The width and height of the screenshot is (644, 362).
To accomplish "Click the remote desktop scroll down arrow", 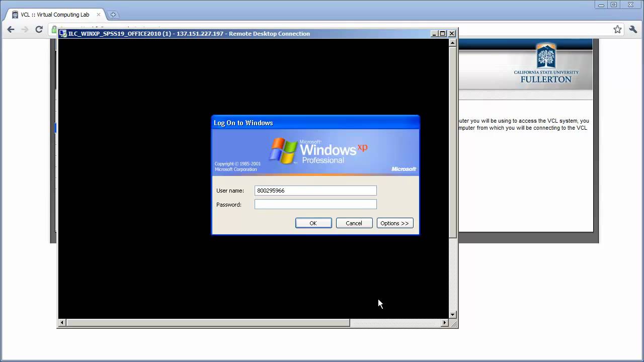I will pos(453,315).
